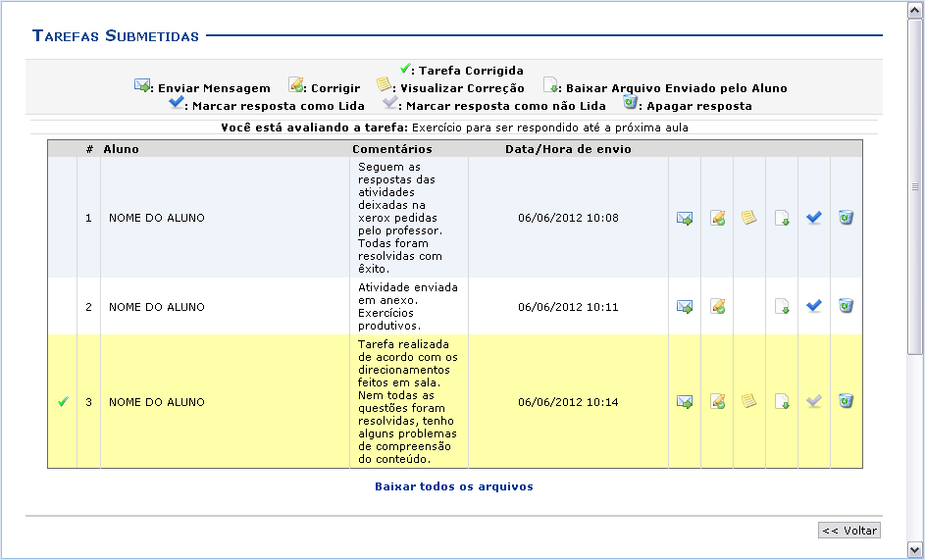Mark row 2 response as read
The image size is (925, 560).
[814, 306]
